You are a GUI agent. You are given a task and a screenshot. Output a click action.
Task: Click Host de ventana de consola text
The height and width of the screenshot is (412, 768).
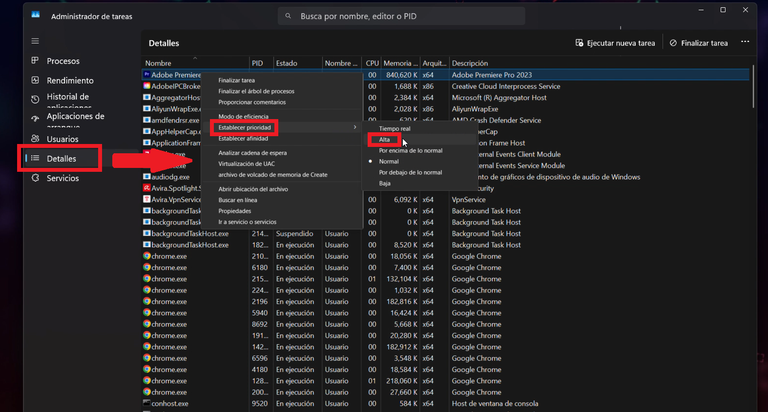495,404
